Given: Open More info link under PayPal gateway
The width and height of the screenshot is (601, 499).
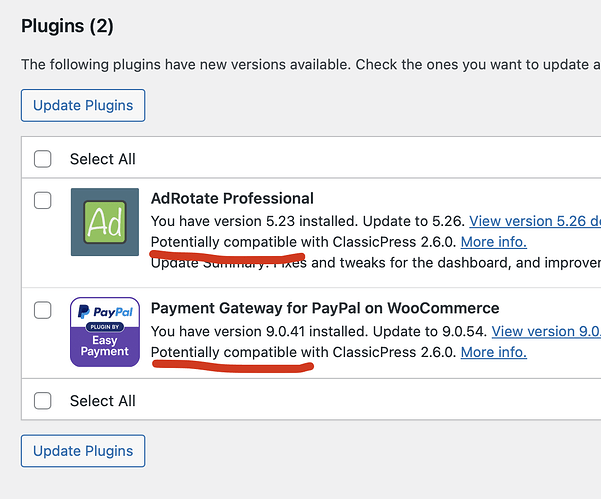Looking at the screenshot, I should coord(494,352).
